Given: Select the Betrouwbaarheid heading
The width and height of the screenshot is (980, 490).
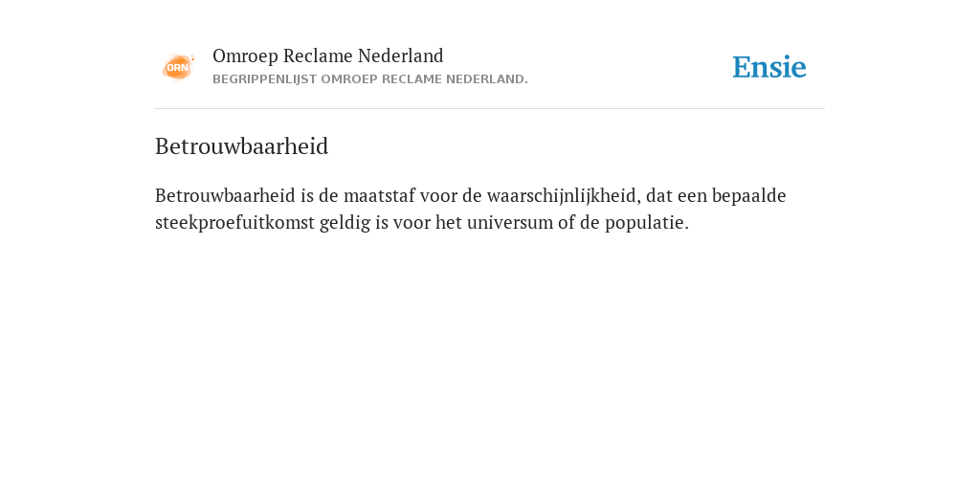Looking at the screenshot, I should (241, 146).
